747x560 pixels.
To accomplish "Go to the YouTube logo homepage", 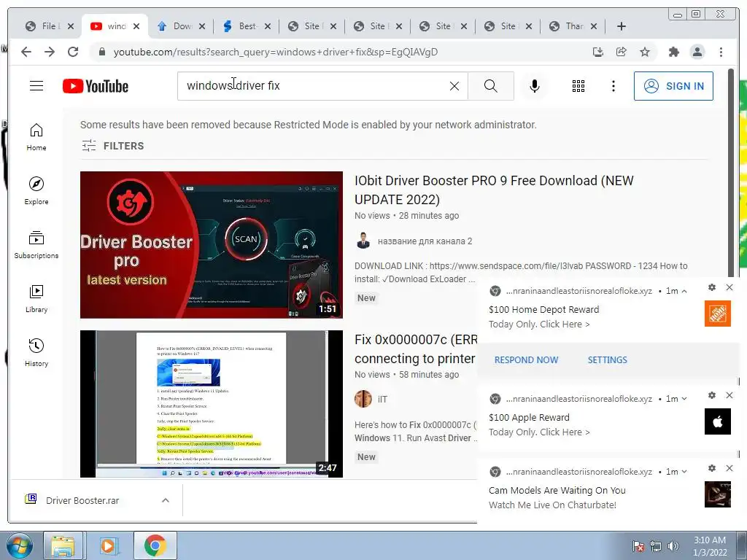I will pyautogui.click(x=96, y=86).
